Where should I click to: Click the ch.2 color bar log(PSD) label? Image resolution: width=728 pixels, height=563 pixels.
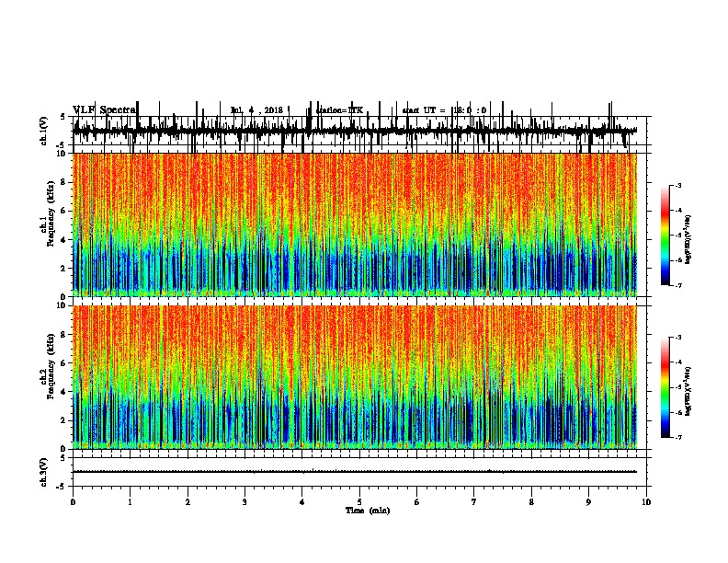(688, 392)
